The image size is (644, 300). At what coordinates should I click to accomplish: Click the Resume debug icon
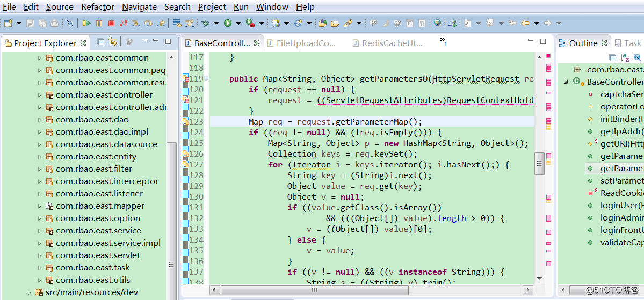tap(86, 24)
